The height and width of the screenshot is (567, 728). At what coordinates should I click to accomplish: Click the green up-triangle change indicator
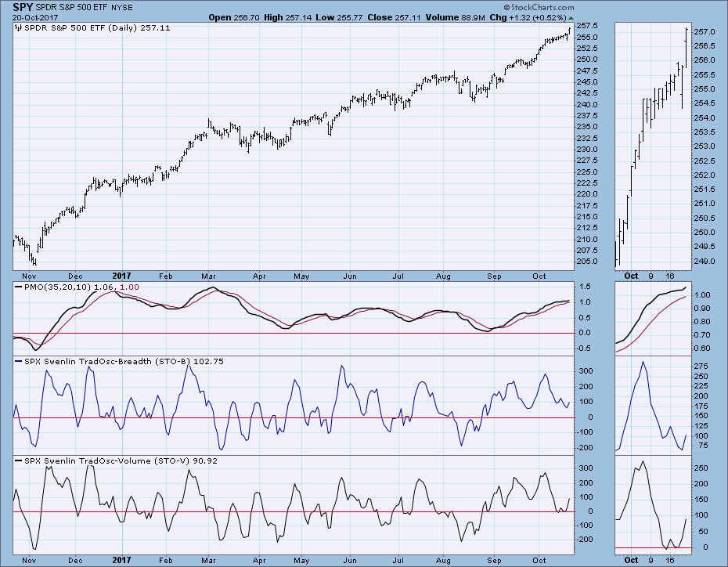[x=571, y=18]
